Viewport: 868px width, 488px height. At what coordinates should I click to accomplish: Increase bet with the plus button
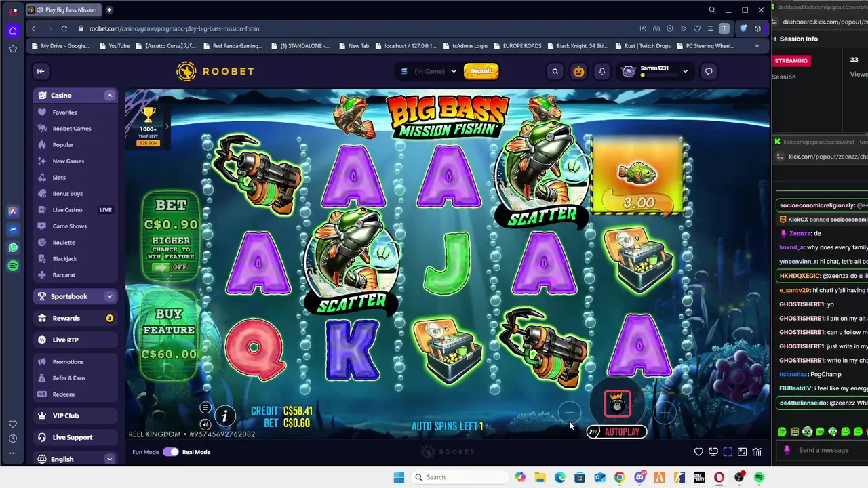coord(665,411)
